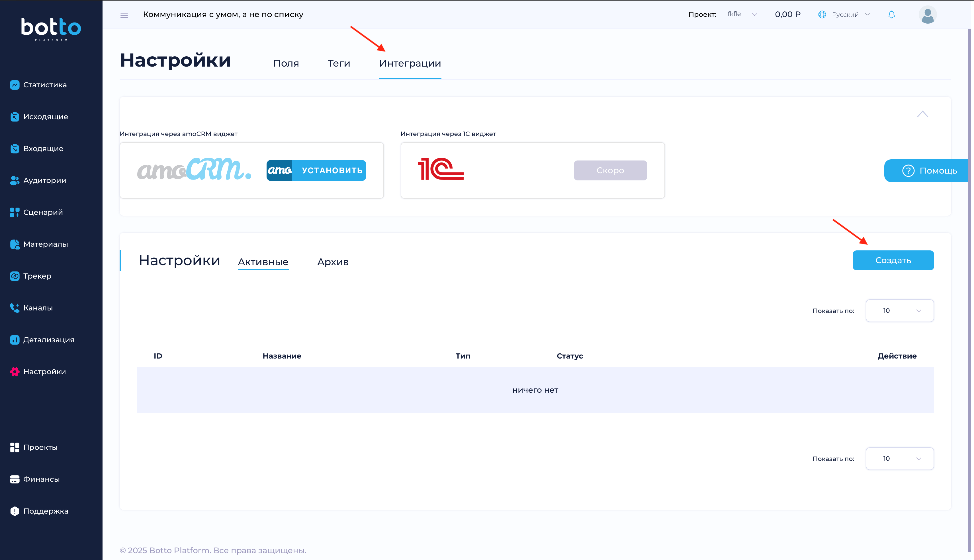
Task: Click the Создать button
Action: pos(893,260)
